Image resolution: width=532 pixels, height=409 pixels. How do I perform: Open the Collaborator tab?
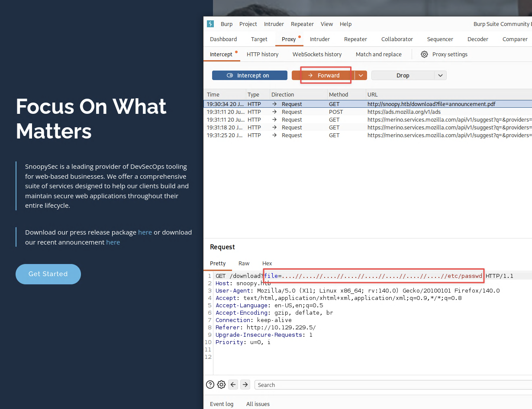tap(397, 39)
